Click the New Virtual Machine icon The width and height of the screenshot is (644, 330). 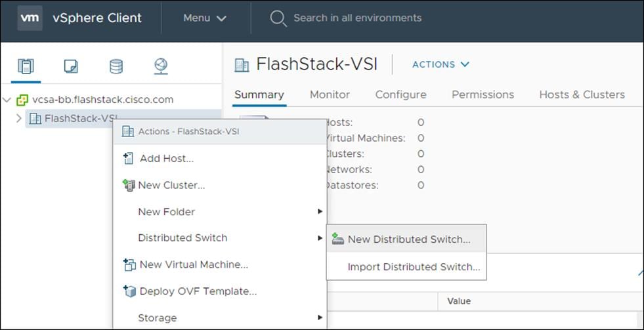click(129, 265)
